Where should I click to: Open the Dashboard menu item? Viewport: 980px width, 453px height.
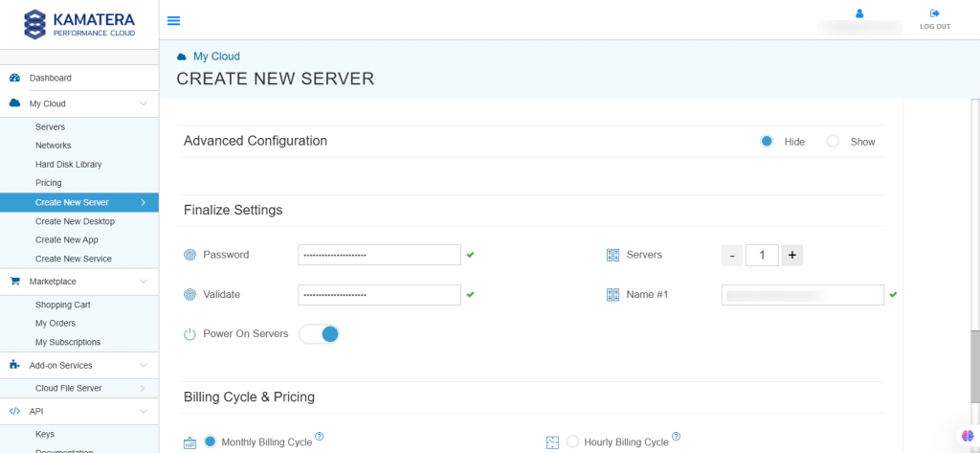[50, 78]
